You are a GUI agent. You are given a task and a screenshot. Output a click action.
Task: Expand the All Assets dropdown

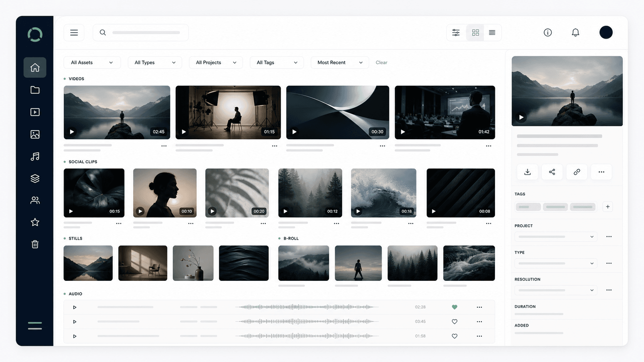pyautogui.click(x=92, y=62)
